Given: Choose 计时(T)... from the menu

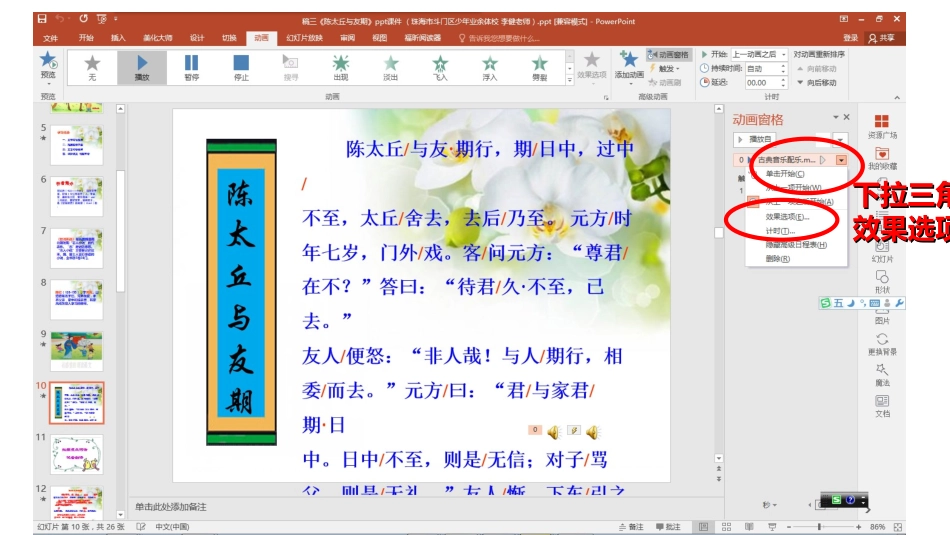Looking at the screenshot, I should tap(780, 231).
